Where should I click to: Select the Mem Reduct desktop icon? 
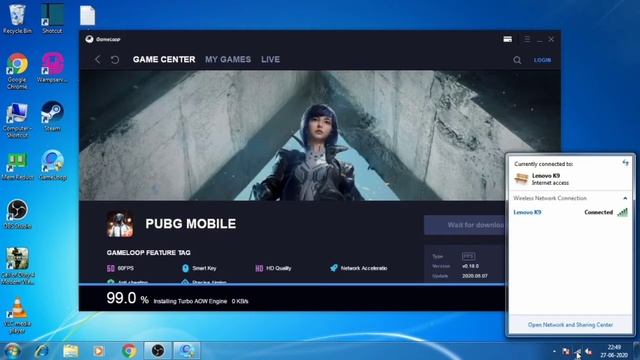click(x=17, y=166)
